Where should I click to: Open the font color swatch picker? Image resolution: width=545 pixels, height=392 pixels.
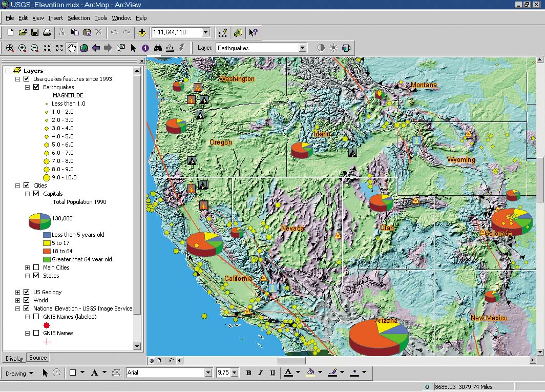[x=298, y=373]
